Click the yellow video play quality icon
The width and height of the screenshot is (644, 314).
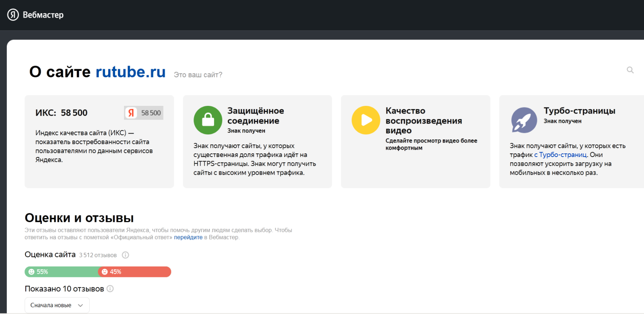tap(365, 120)
